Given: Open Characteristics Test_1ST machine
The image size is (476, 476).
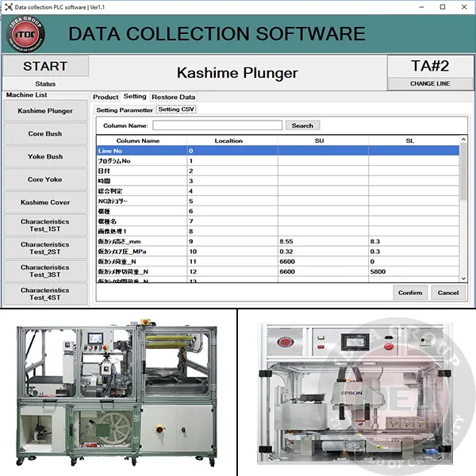Looking at the screenshot, I should [x=45, y=225].
